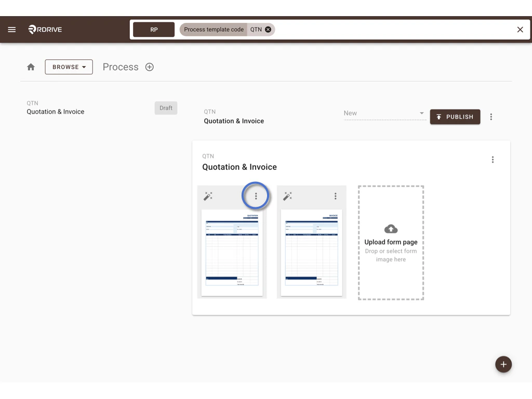Click the RP button in the search bar
This screenshot has height=399, width=532.
coord(153,30)
